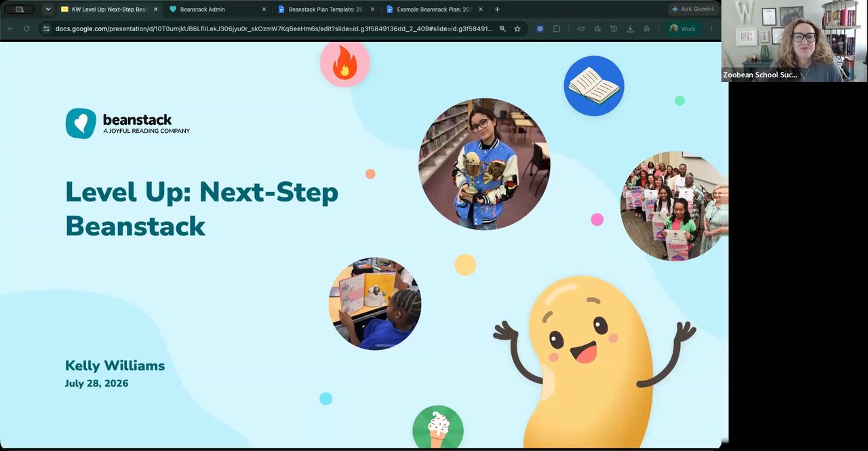868x451 pixels.
Task: Click the incognito-style icon in toolbar
Action: [646, 29]
